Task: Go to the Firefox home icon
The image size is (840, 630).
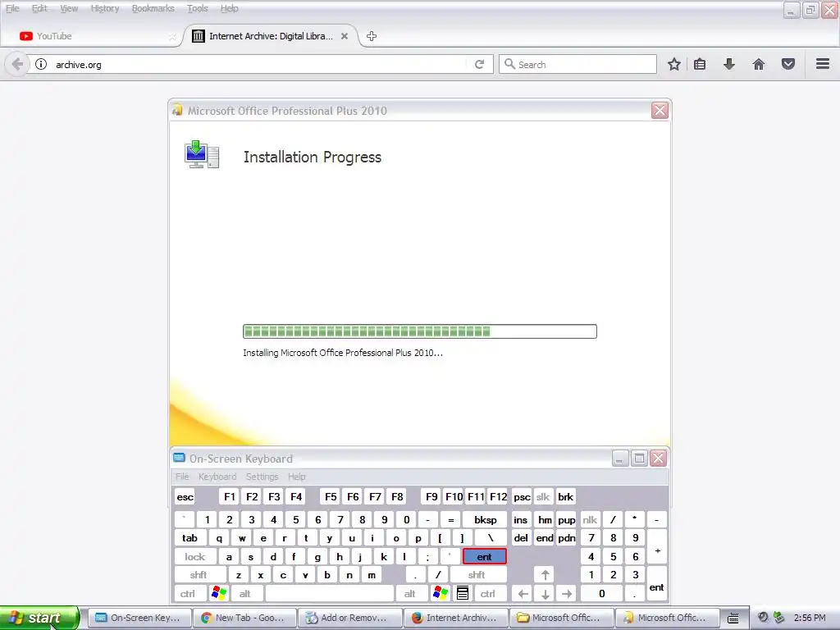Action: [759, 64]
